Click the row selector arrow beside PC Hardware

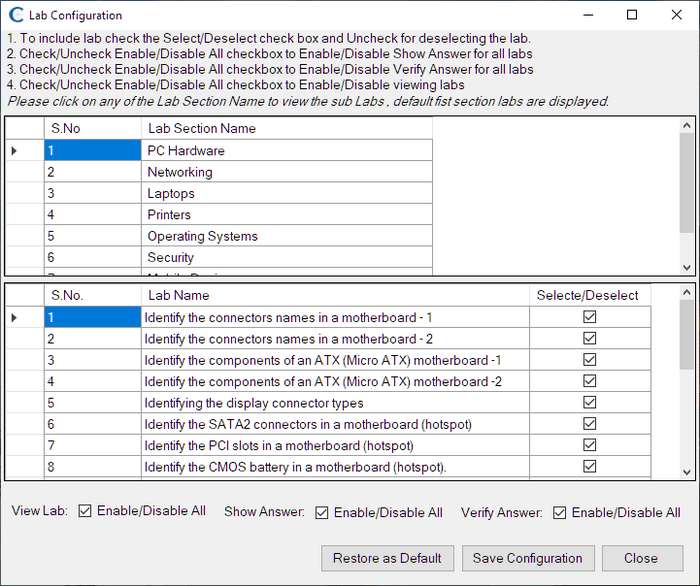click(x=14, y=151)
